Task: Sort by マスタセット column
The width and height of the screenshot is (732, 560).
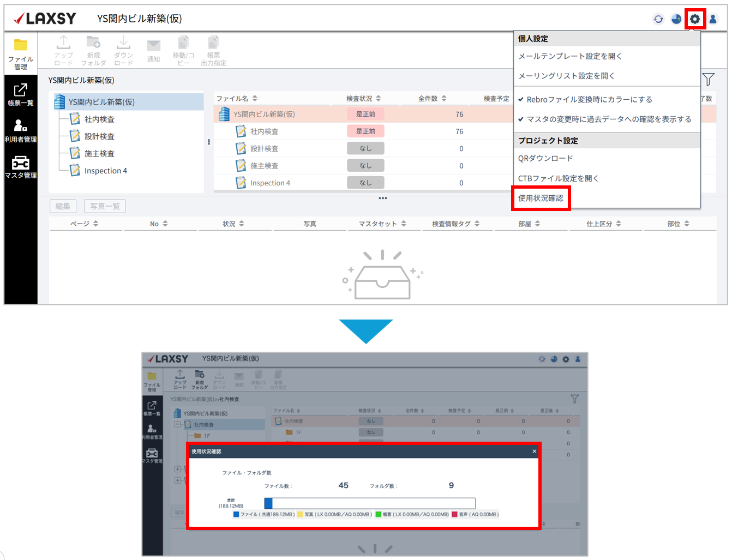Action: click(x=382, y=224)
